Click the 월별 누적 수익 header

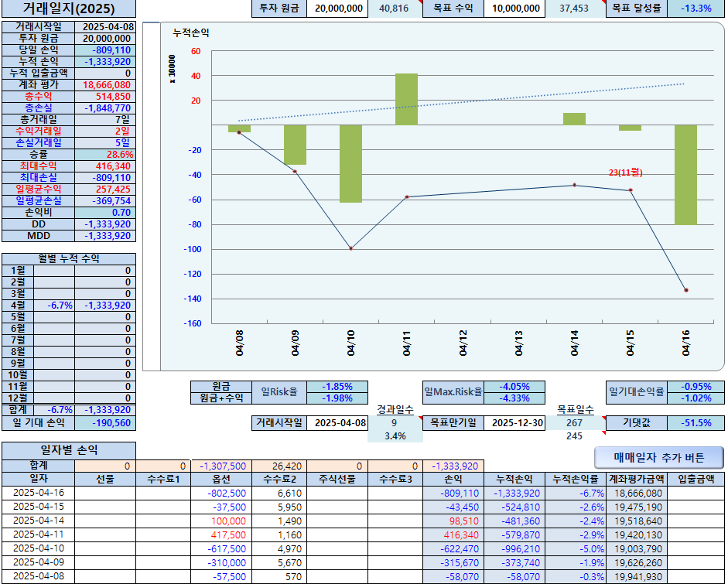pos(69,258)
